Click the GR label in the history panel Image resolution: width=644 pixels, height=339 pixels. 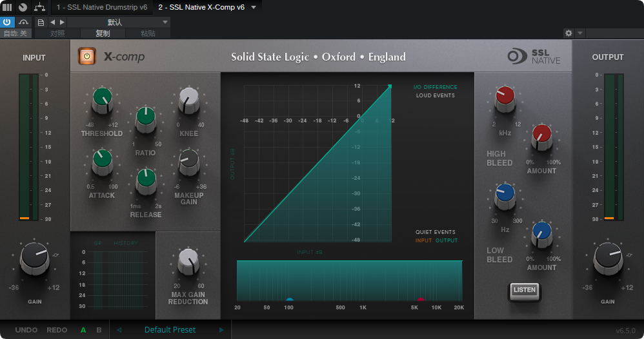[x=97, y=243]
